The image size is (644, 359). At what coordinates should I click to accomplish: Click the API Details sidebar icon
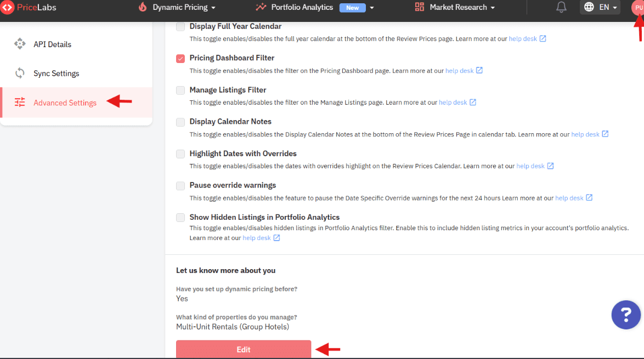[20, 44]
